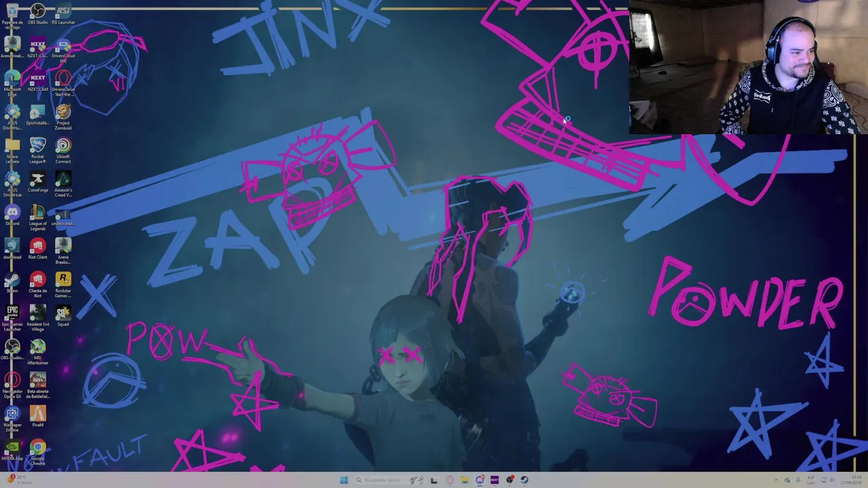
Task: Open the Papelera de reciclaje desktop icon
Action: (x=12, y=15)
